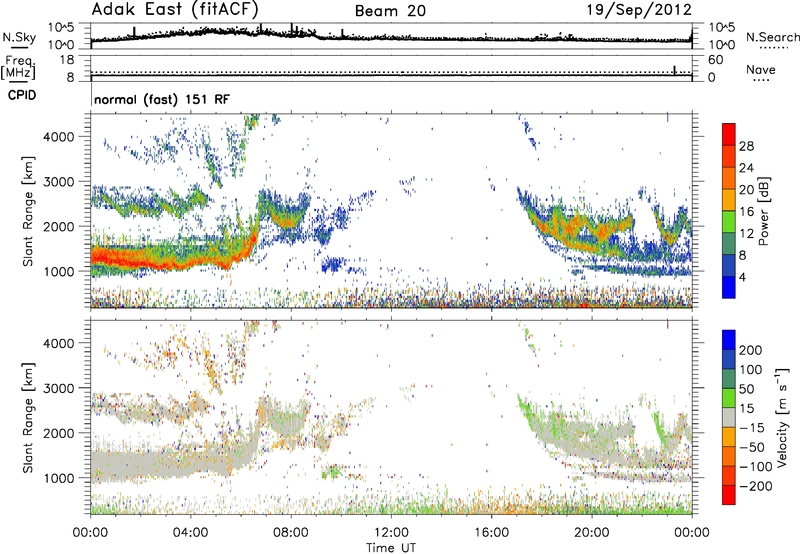
Task: Pick the red bottom segment of Velocity colorbar
Action: pyautogui.click(x=729, y=495)
